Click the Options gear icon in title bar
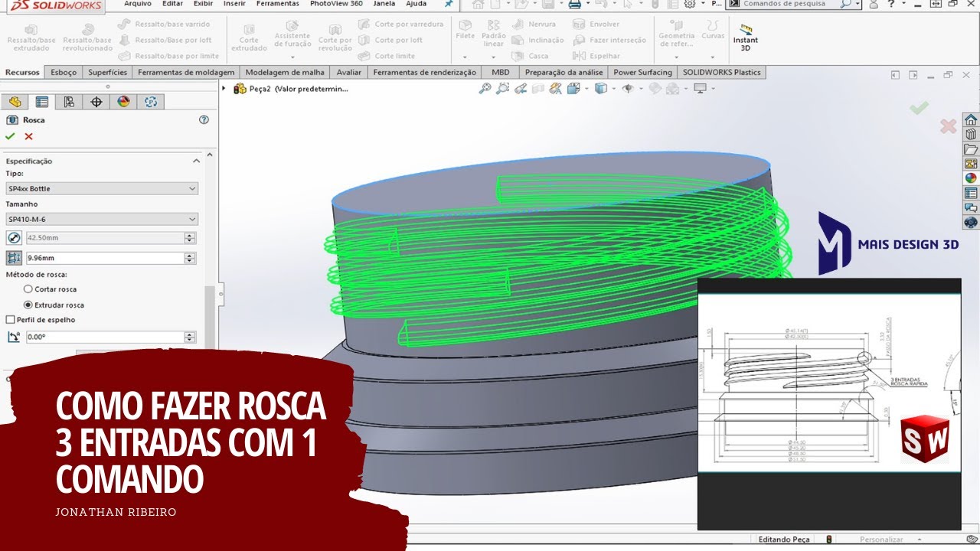The width and height of the screenshot is (980, 551). click(x=690, y=4)
